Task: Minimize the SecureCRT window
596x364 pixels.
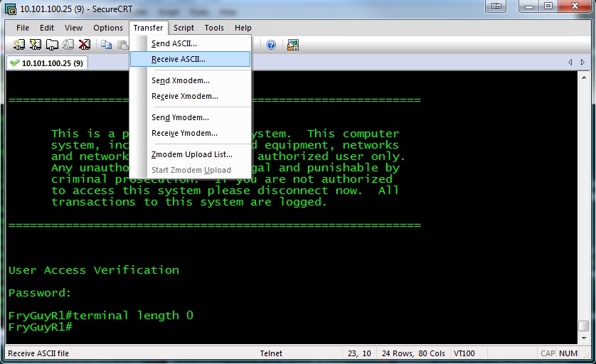Action: coord(529,6)
